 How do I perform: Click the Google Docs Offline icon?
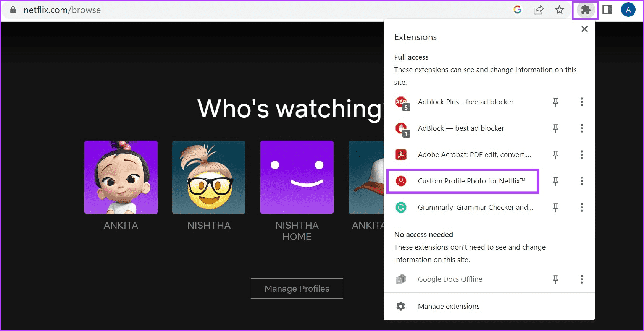point(401,279)
